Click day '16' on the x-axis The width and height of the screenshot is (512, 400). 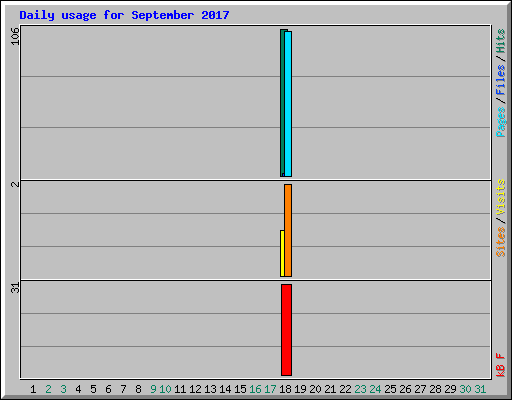pyautogui.click(x=255, y=389)
